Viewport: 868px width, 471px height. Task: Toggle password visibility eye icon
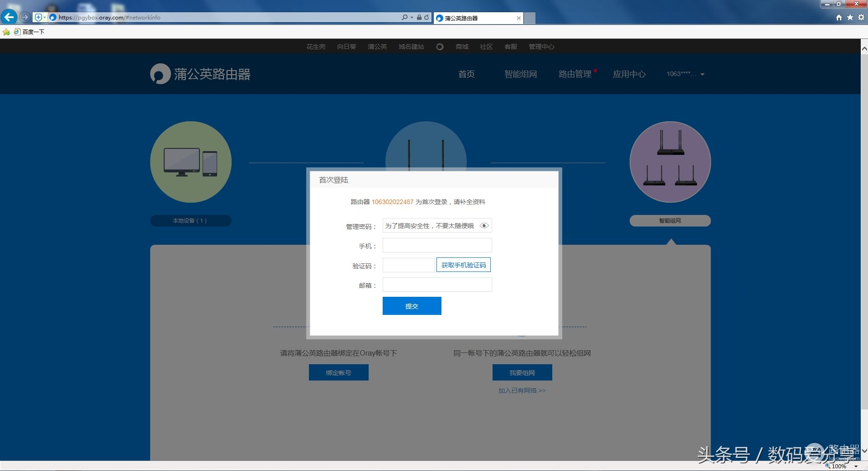pos(484,225)
